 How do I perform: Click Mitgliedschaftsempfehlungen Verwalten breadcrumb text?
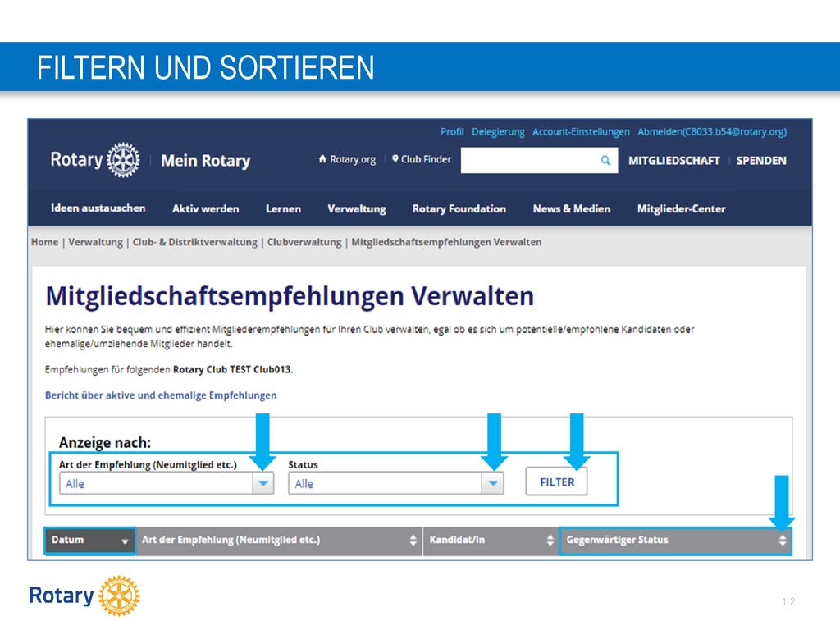pyautogui.click(x=446, y=242)
